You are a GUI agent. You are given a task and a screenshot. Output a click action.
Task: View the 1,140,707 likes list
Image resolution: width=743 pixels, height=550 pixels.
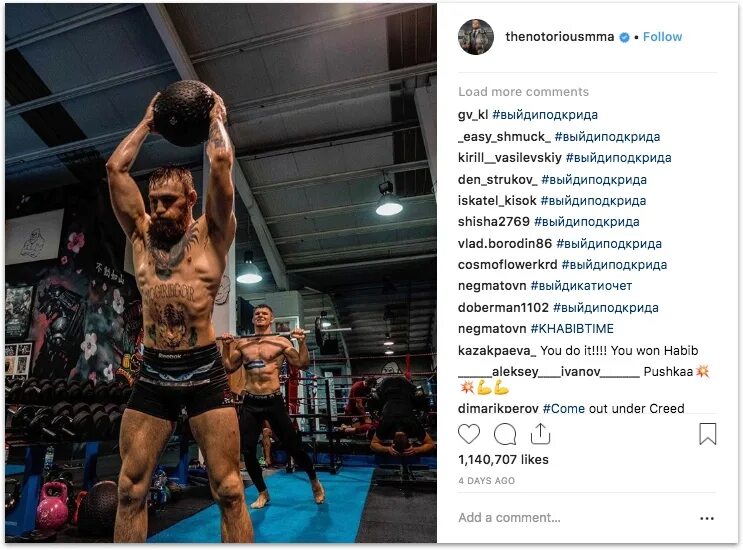click(x=503, y=460)
